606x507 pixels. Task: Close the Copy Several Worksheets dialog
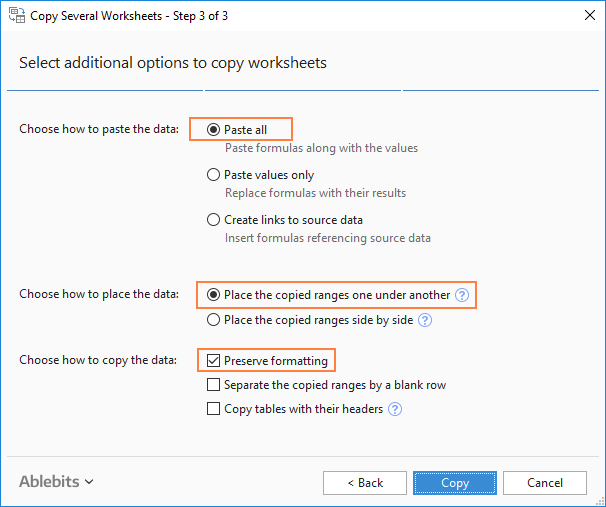tap(585, 15)
